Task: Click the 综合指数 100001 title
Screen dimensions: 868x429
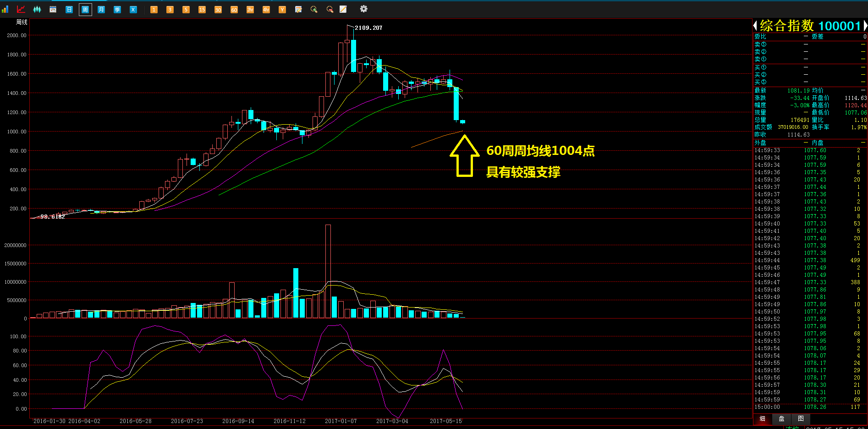Action: 810,26
